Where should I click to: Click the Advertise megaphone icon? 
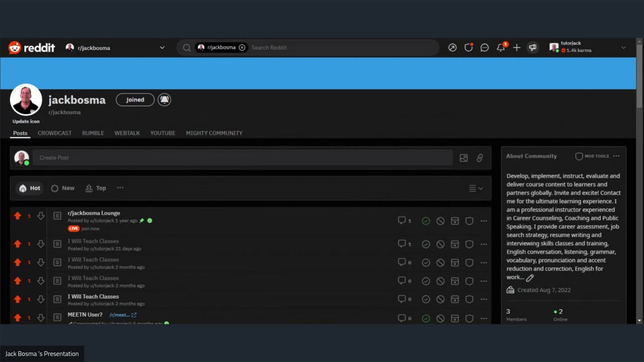click(532, 48)
